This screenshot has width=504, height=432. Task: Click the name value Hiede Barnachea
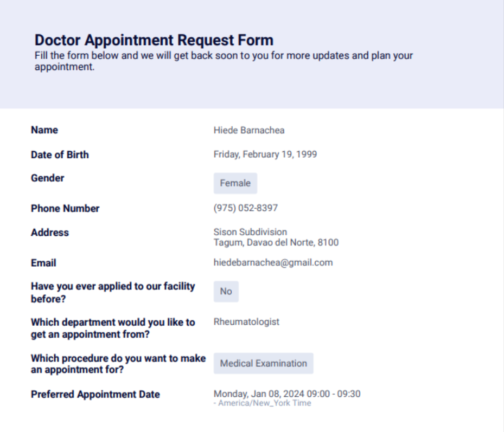[249, 130]
